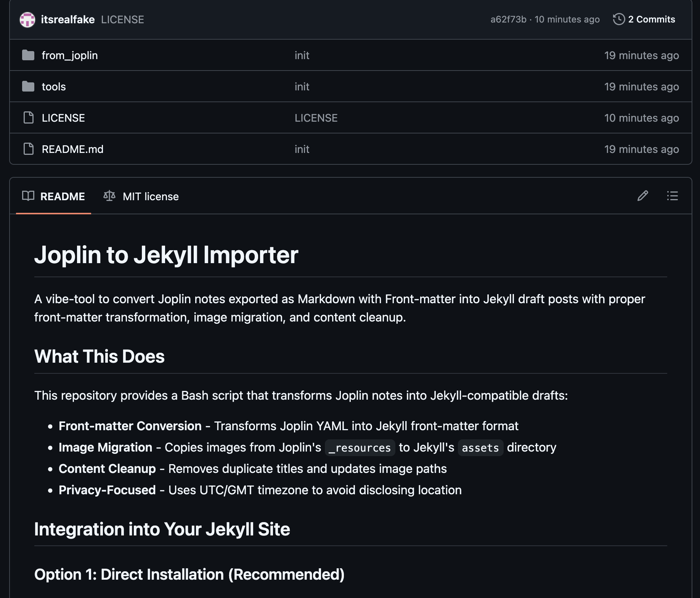Open the tools folder
700x598 pixels.
[54, 87]
